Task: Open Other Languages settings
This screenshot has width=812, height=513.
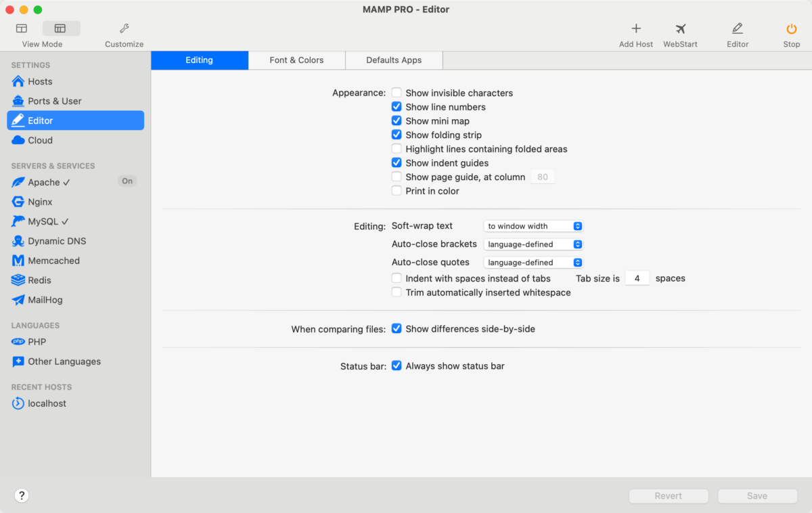Action: click(75, 361)
